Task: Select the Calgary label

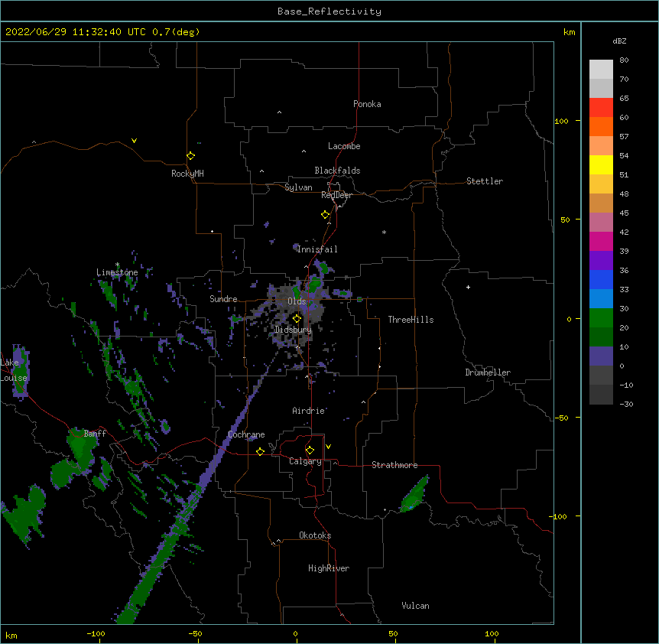Action: pos(305,461)
